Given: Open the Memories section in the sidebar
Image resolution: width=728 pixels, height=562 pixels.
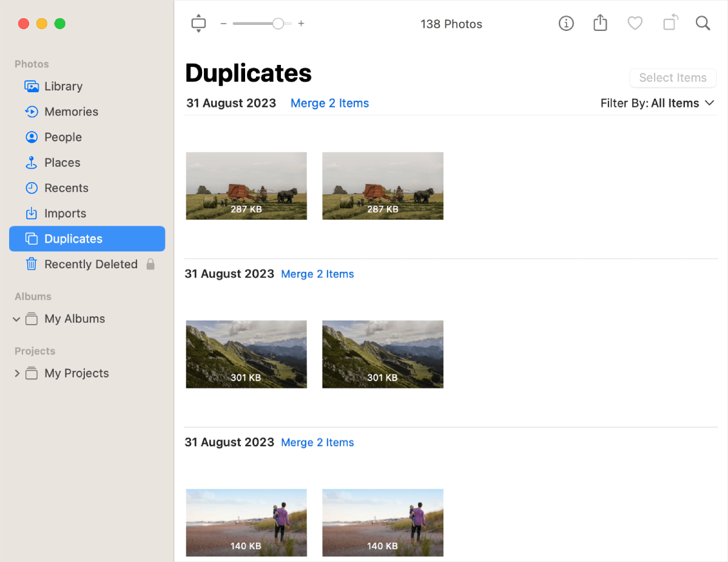Looking at the screenshot, I should [71, 111].
